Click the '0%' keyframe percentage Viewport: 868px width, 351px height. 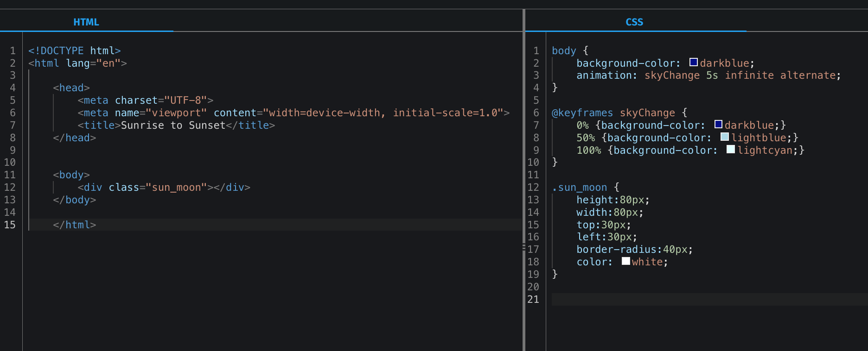582,125
